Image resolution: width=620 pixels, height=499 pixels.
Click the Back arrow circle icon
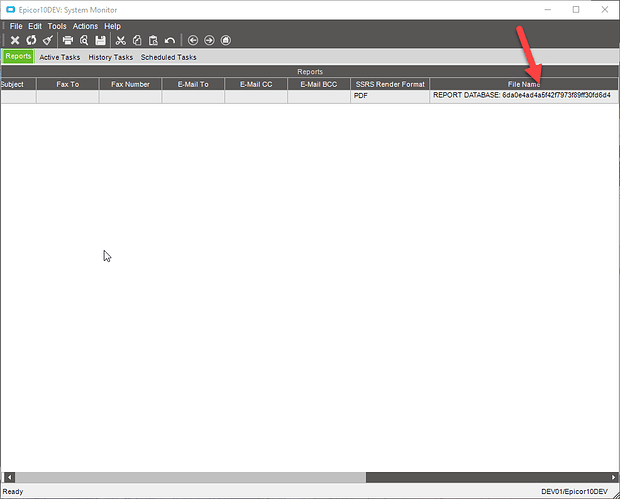pyautogui.click(x=193, y=40)
